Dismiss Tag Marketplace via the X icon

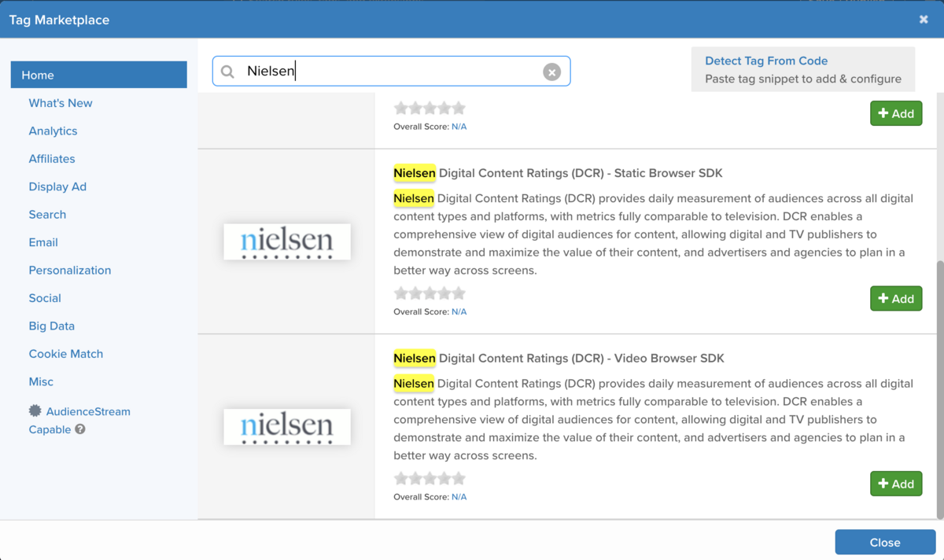[x=923, y=18]
